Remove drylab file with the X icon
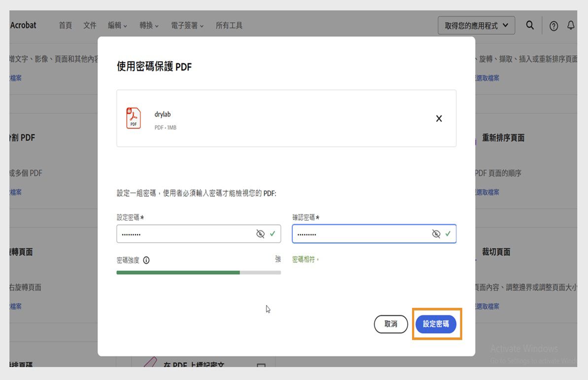This screenshot has width=588, height=380. [x=439, y=118]
